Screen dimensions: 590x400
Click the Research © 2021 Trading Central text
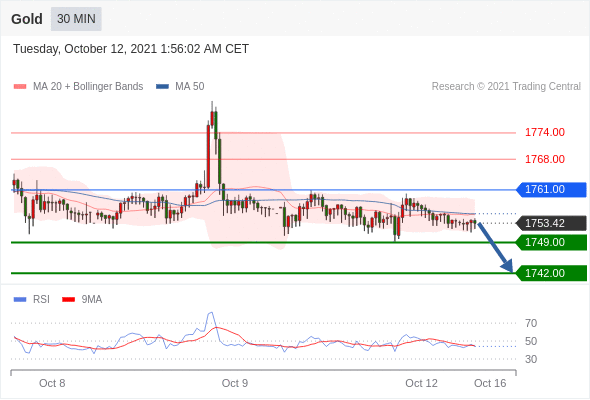506,87
